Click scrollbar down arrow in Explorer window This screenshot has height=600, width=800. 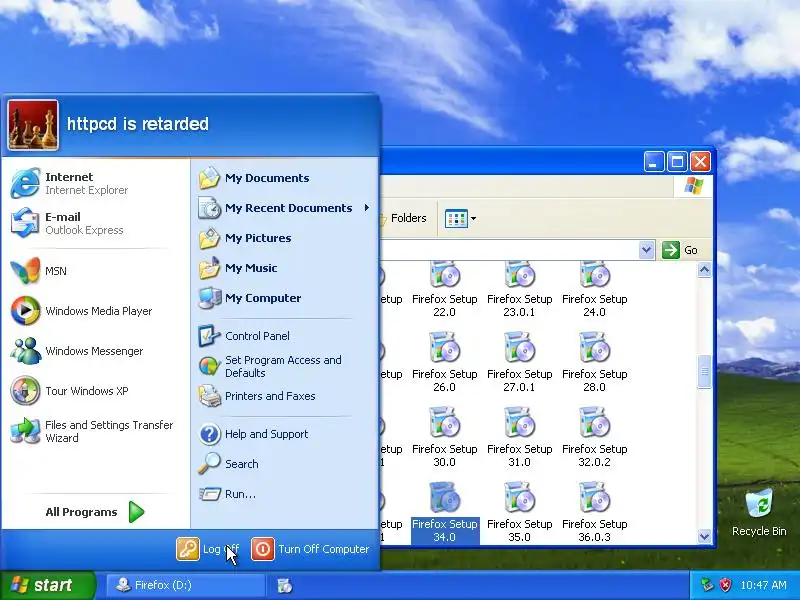point(704,536)
